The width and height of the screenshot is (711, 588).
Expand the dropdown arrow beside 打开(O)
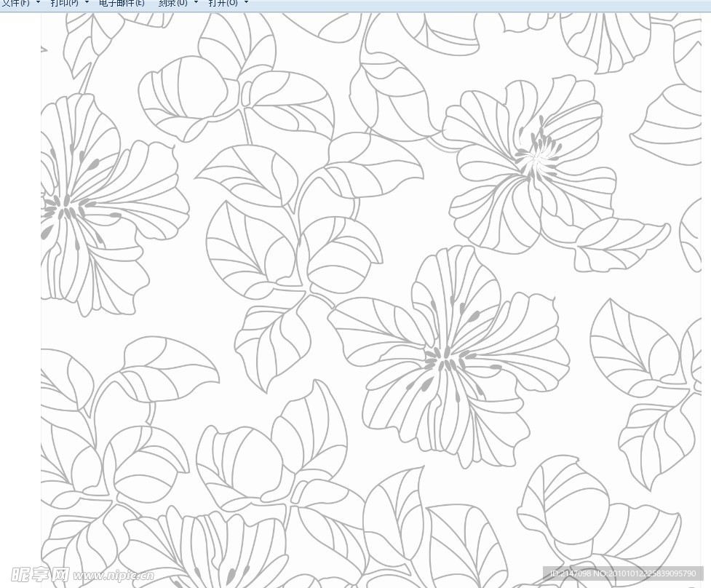246,3
